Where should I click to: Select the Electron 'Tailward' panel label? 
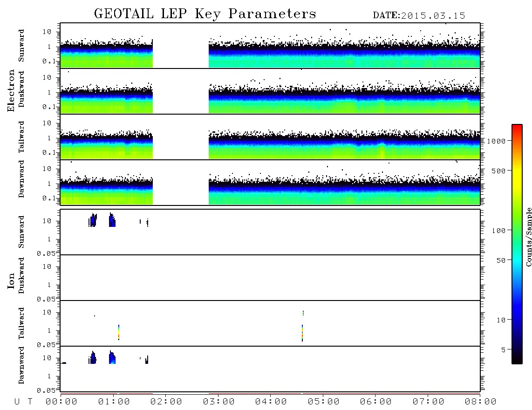21,137
